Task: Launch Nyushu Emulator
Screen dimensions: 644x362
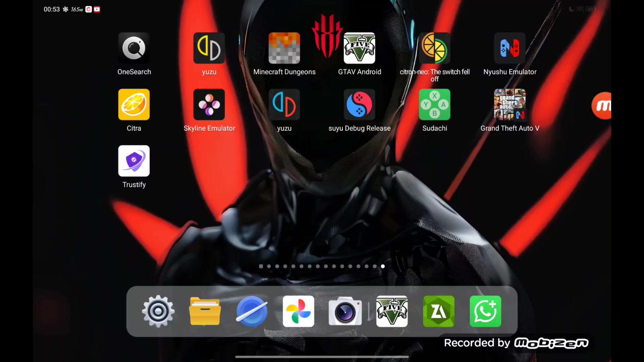Action: click(x=509, y=48)
